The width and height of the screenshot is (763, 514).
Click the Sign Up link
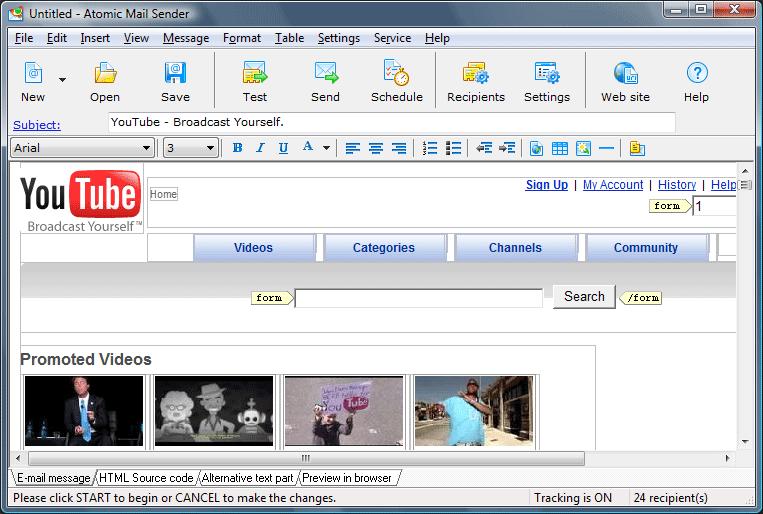pos(546,185)
